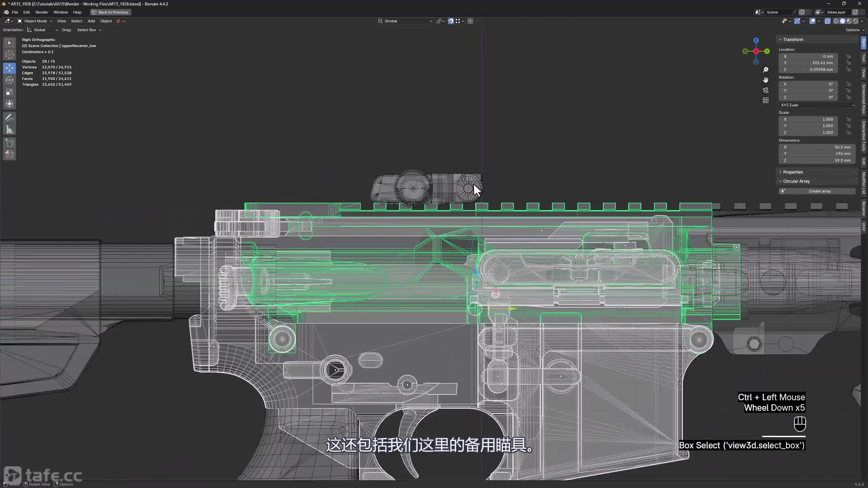
Task: Open the Global orientation dropdown
Action: click(43, 30)
